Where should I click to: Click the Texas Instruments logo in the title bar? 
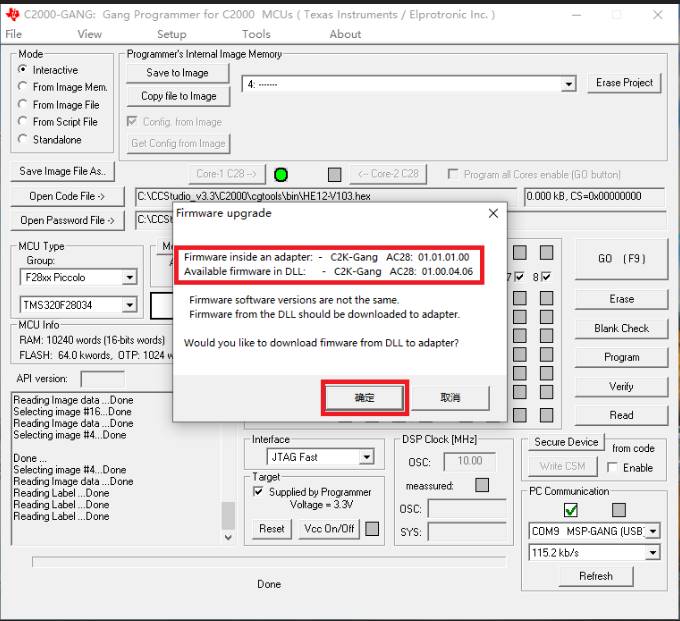(x=12, y=15)
